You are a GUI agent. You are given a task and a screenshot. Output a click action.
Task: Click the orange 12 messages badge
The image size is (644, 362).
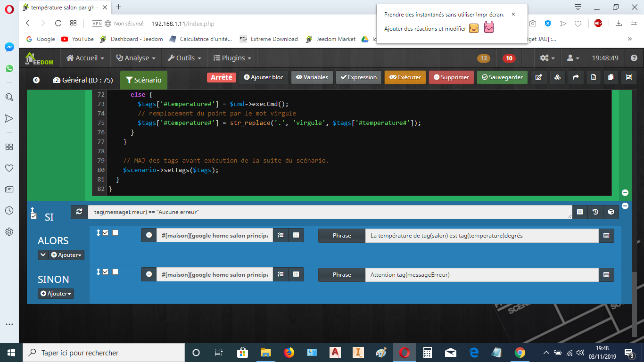484,58
